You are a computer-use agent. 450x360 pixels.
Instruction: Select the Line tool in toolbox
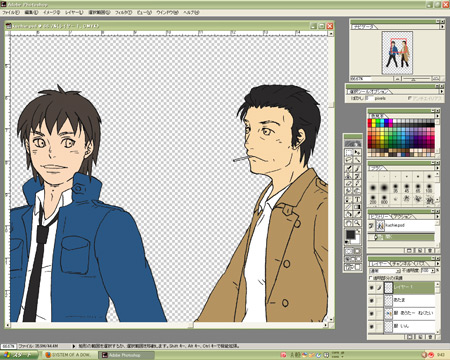coord(348,207)
